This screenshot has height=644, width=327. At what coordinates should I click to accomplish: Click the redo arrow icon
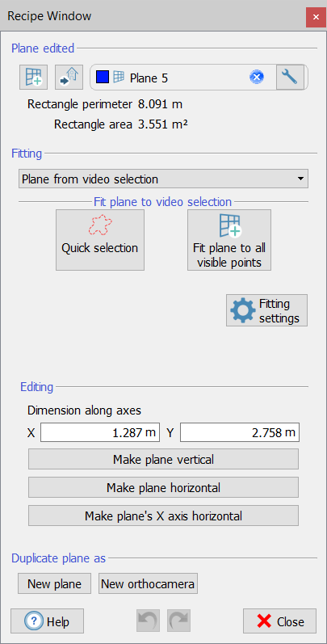[x=178, y=621]
